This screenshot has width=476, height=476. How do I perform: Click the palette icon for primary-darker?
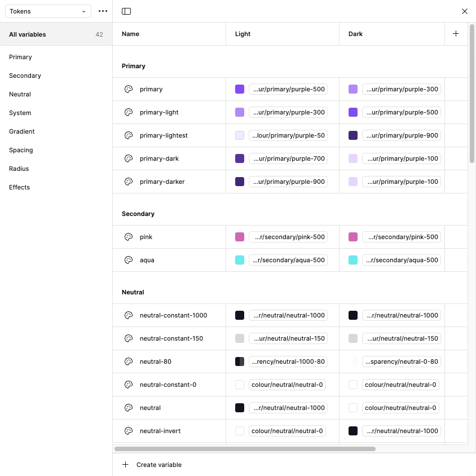[x=129, y=182]
